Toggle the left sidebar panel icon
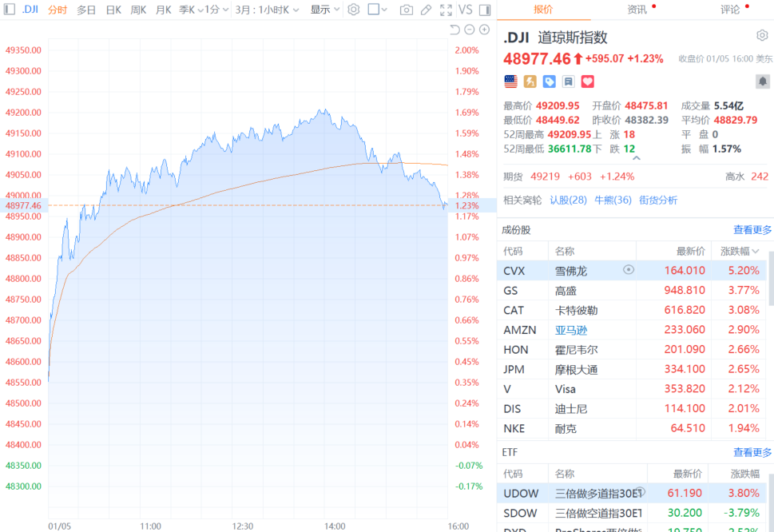774x532 pixels. [10, 10]
